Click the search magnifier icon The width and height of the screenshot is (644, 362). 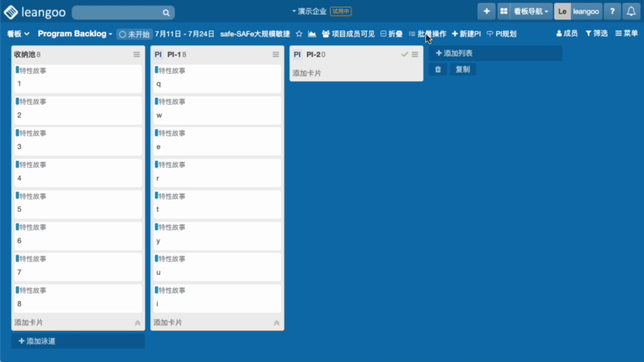(166, 12)
